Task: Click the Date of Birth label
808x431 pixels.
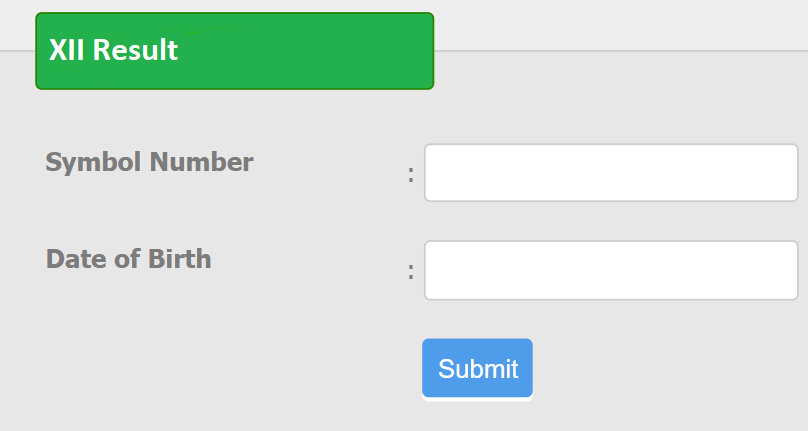Action: (128, 259)
